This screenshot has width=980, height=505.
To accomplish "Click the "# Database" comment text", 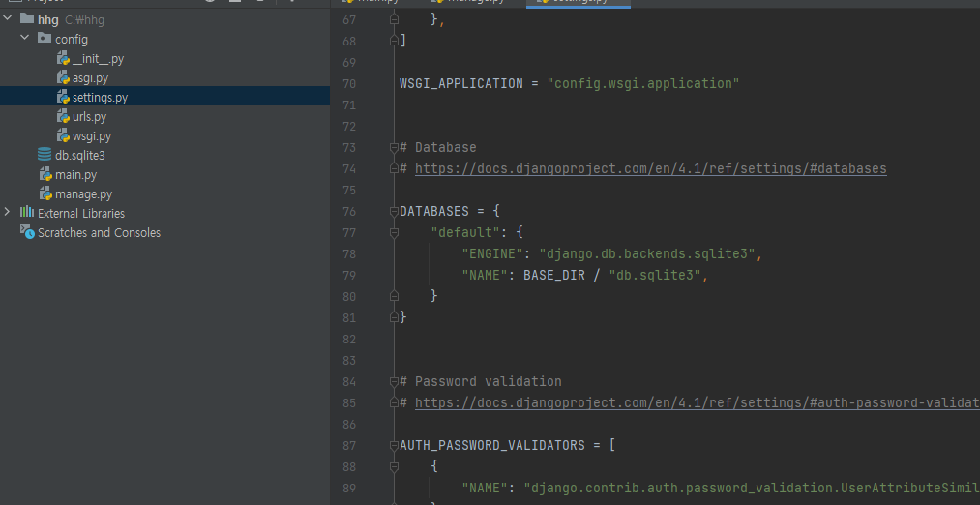I will click(x=438, y=147).
